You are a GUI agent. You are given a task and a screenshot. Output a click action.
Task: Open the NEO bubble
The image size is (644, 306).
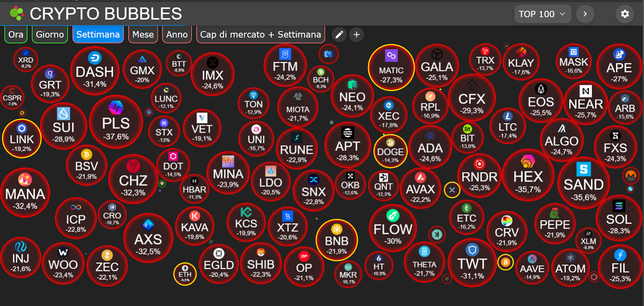[x=353, y=96]
